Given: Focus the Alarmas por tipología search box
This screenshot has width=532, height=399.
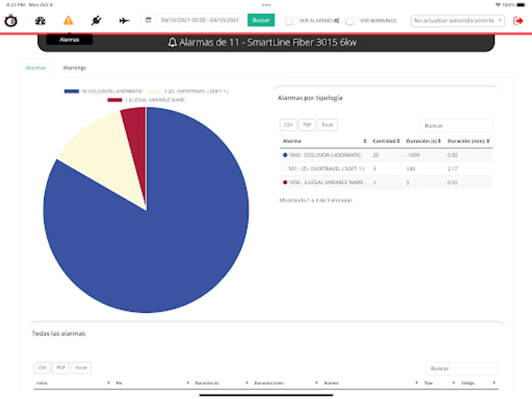Looking at the screenshot, I should point(456,125).
